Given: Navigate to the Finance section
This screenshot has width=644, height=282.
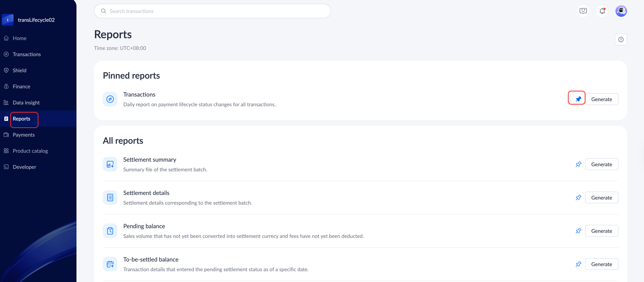Looking at the screenshot, I should pyautogui.click(x=21, y=87).
